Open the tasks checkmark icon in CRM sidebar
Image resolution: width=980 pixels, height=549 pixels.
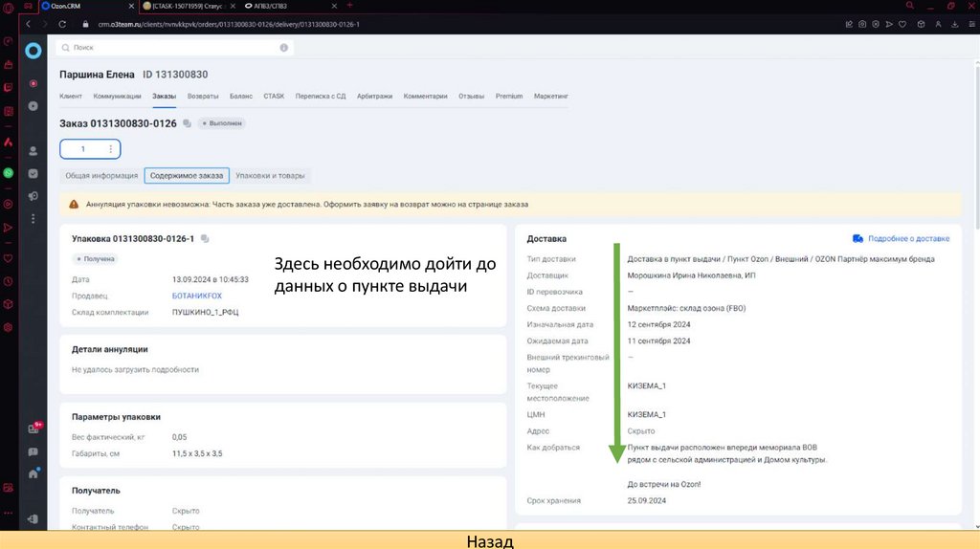pyautogui.click(x=33, y=174)
